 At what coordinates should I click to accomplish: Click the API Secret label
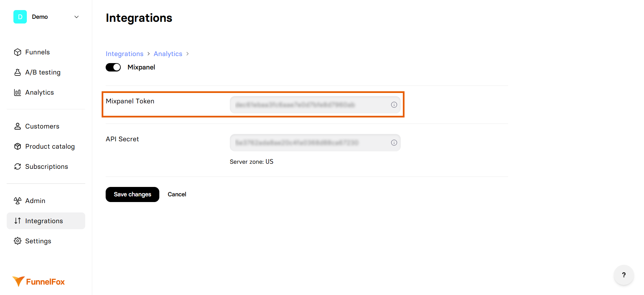pos(122,139)
